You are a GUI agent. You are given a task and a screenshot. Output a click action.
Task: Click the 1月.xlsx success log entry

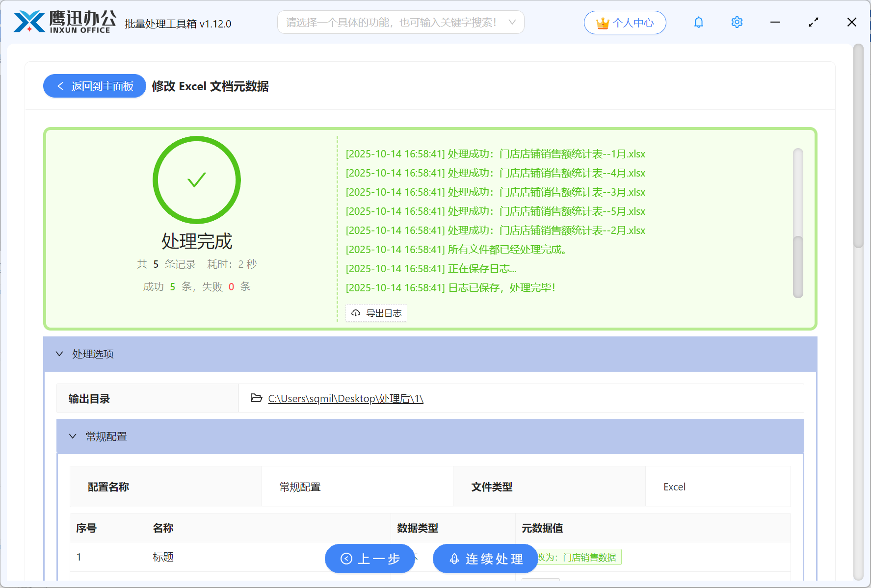coord(495,154)
